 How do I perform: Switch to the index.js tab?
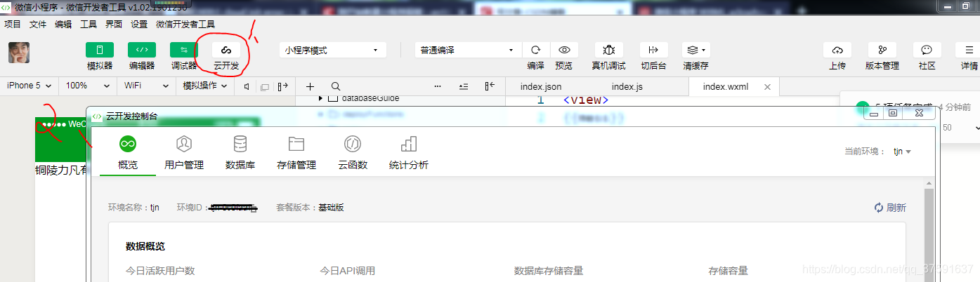[x=627, y=86]
